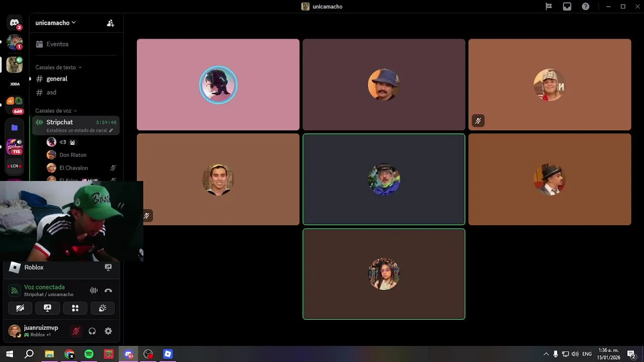Show hidden system tray icons
The image size is (644, 362).
(546, 354)
